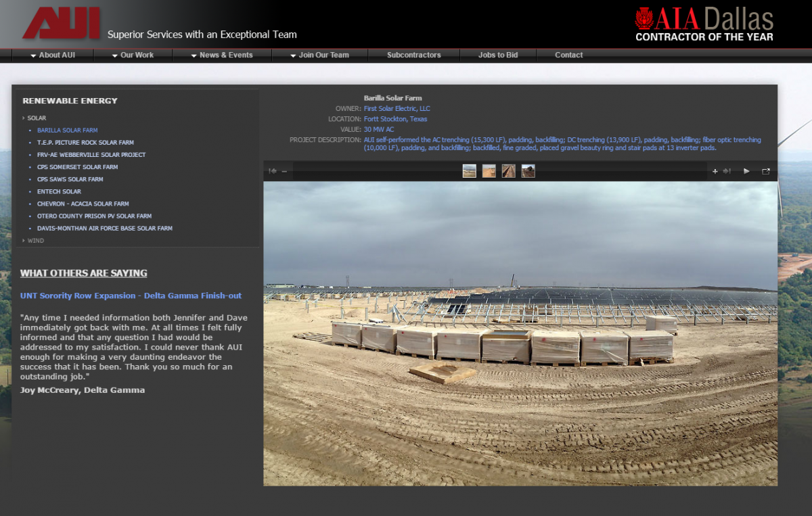Open CPS Somerset Solar Farm
The height and width of the screenshot is (516, 812).
(77, 167)
